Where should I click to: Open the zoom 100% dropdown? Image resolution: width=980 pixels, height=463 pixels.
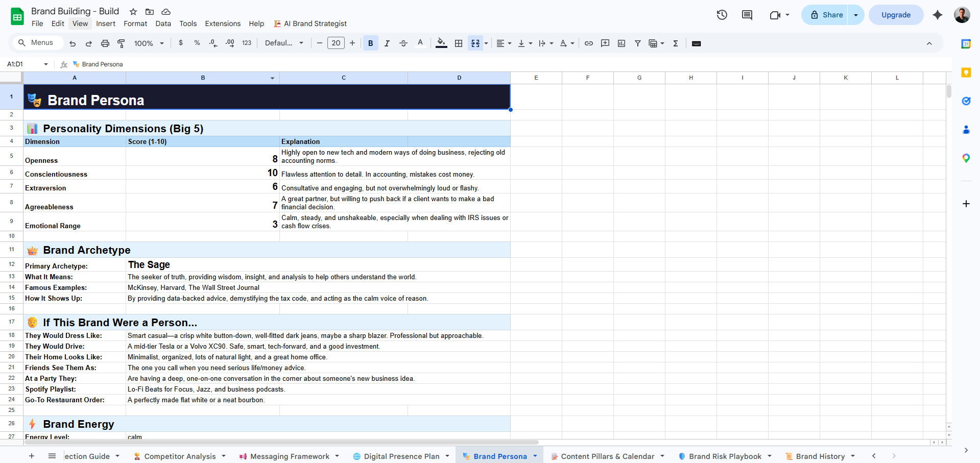point(149,43)
